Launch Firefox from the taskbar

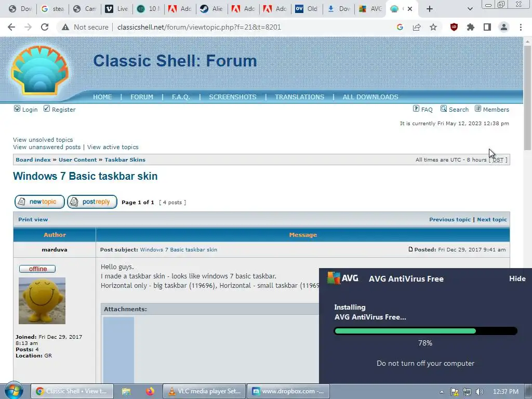[150, 391]
